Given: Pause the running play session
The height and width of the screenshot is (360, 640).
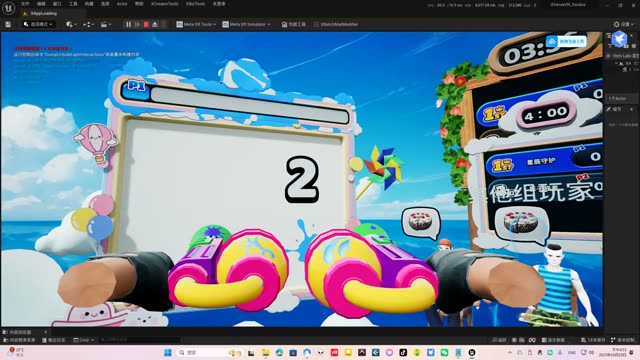Looking at the screenshot, I should pyautogui.click(x=129, y=24).
